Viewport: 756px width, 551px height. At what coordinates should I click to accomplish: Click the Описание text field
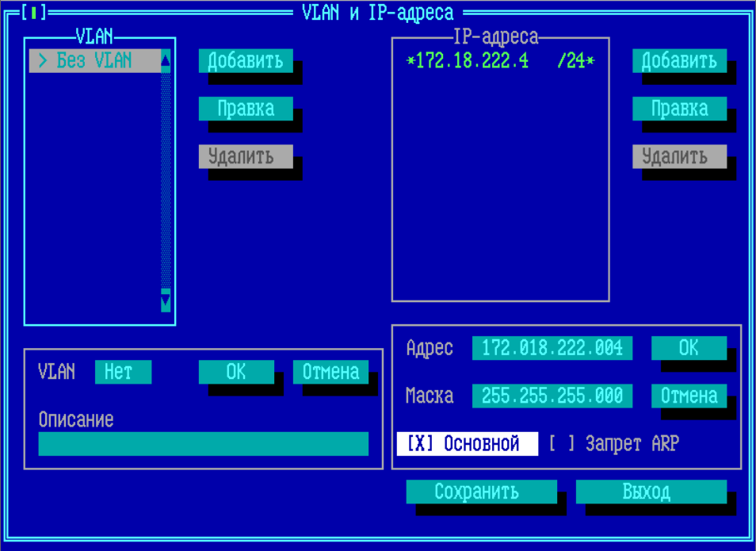[203, 444]
